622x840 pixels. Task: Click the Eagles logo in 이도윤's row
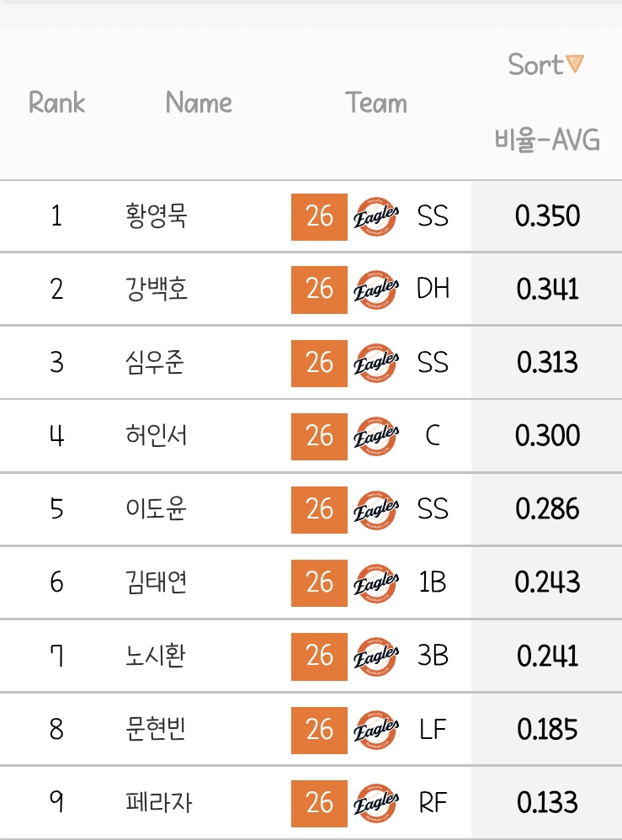[376, 510]
